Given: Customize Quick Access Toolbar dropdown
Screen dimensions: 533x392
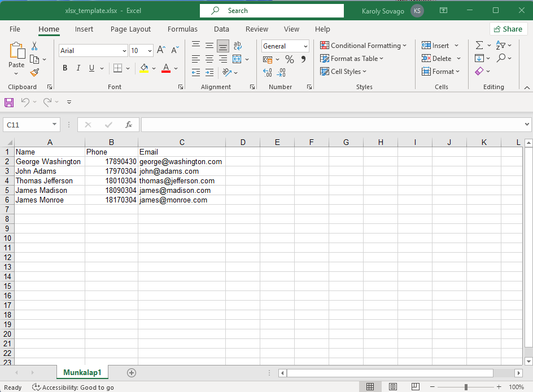Looking at the screenshot, I should (x=69, y=102).
